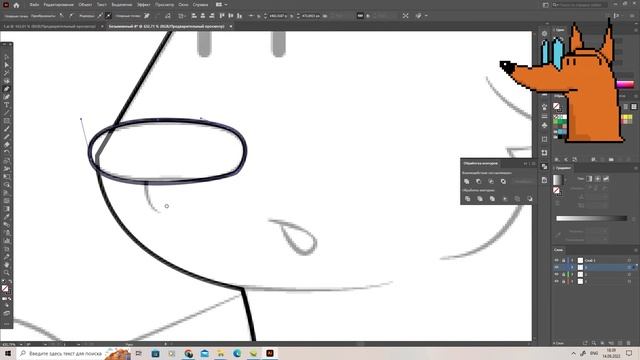
Task: Open Windows notification center icon
Action: coord(629,353)
